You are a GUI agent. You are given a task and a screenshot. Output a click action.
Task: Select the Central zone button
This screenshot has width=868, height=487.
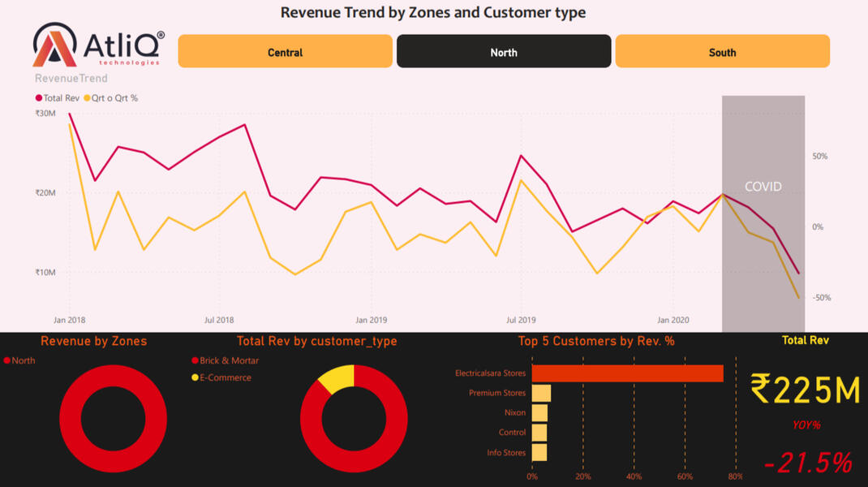point(285,52)
